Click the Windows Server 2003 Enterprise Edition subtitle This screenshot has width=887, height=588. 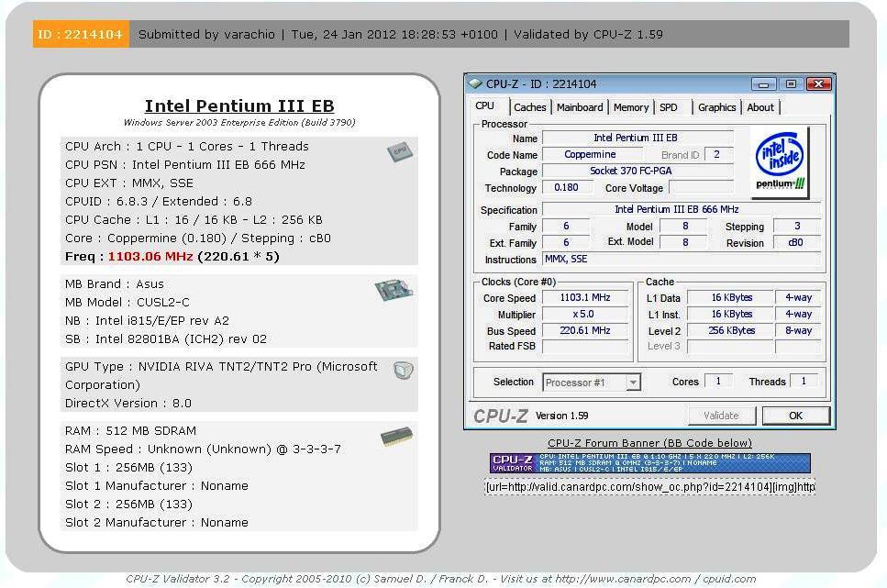coord(239,122)
